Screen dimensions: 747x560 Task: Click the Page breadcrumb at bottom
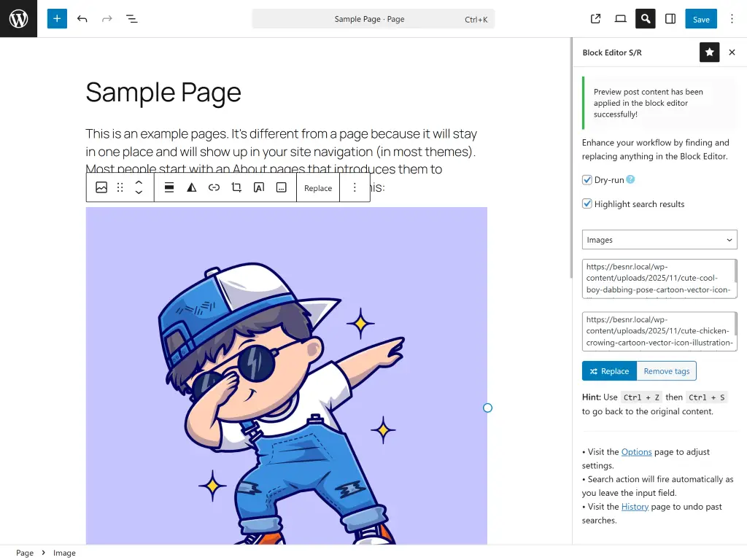pos(24,553)
